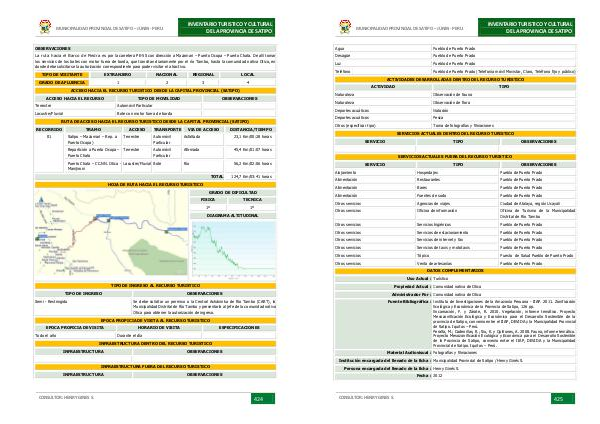Click the "TRAMO" column header
The image size is (600, 424).
pyautogui.click(x=93, y=129)
